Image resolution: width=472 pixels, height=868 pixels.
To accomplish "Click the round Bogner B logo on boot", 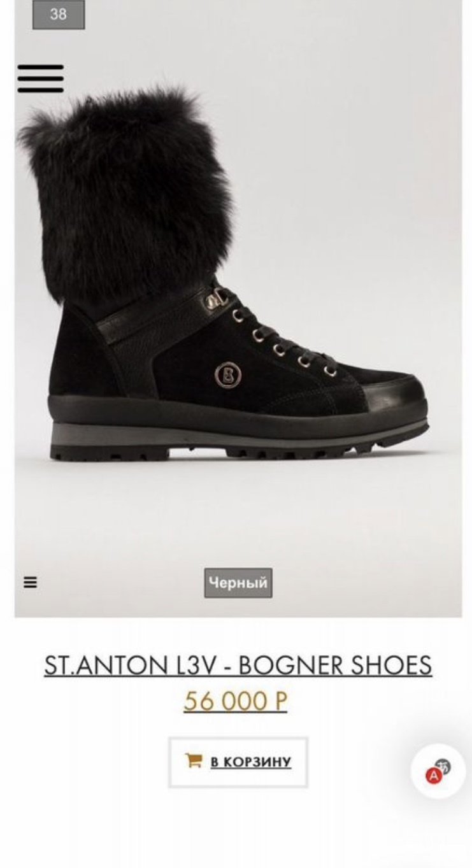I will tap(225, 375).
